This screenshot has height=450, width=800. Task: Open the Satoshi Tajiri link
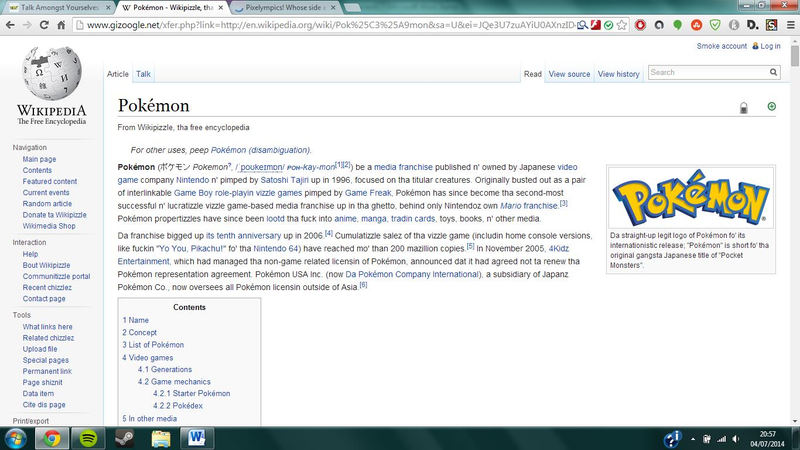coord(285,180)
